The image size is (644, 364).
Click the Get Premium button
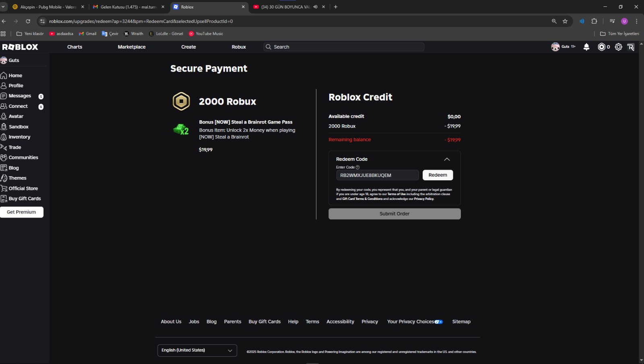21,212
